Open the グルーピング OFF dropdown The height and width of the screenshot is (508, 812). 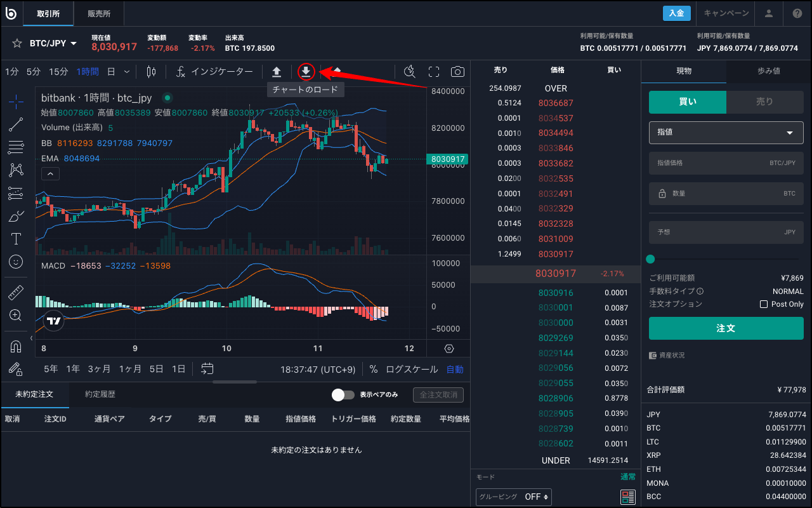coord(514,497)
